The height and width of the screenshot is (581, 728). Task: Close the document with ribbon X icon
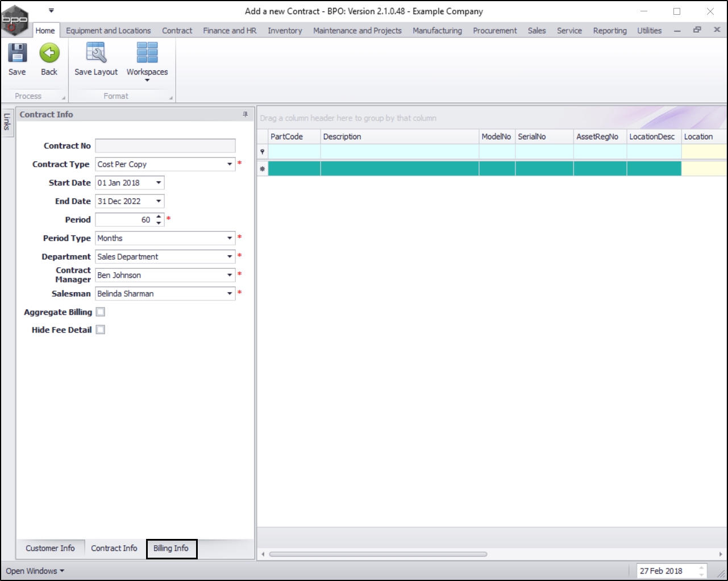click(717, 30)
